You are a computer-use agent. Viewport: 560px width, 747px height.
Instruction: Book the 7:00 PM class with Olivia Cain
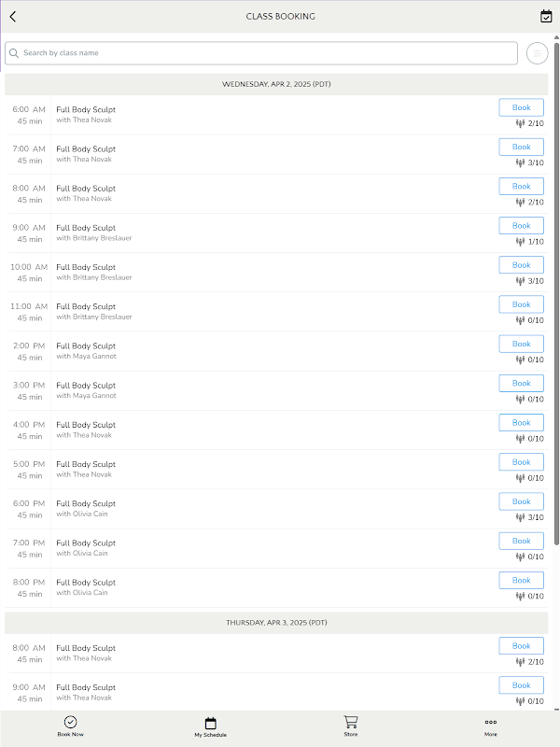click(521, 541)
